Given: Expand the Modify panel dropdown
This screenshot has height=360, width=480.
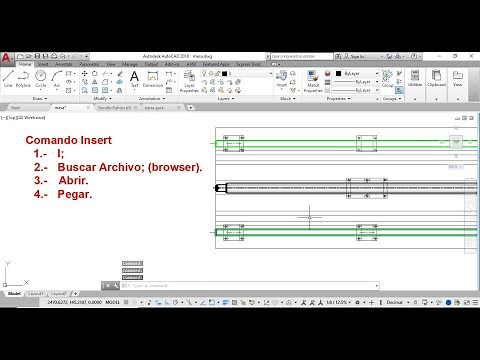Looking at the screenshot, I should (x=102, y=99).
